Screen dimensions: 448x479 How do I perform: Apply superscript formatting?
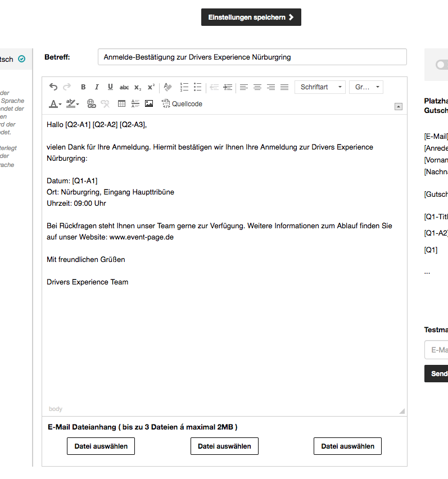(x=151, y=87)
